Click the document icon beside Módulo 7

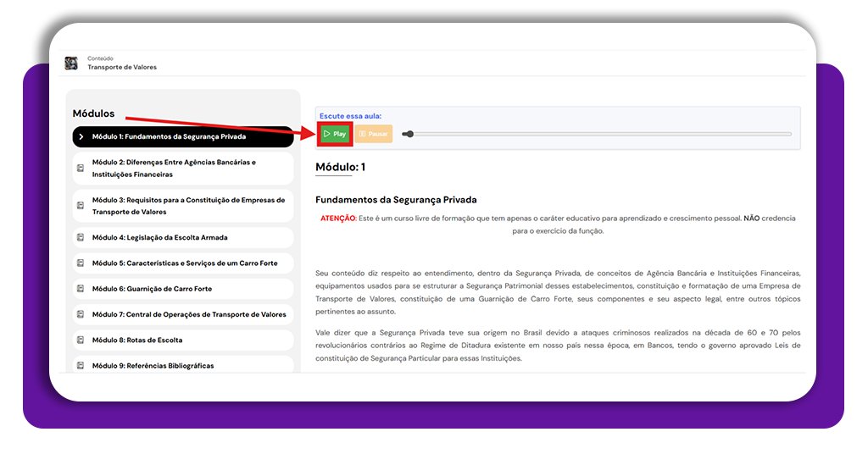[x=81, y=314]
